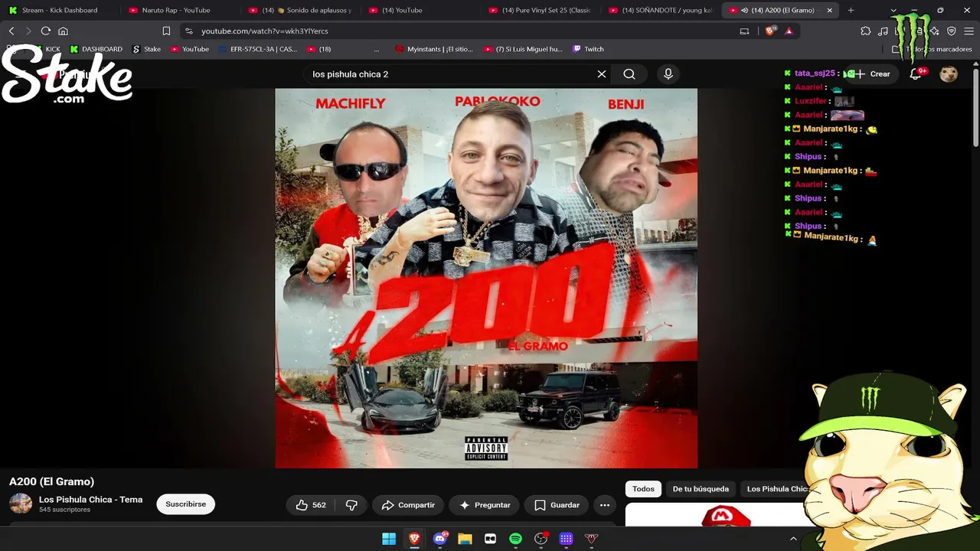Open the Myinstants bookmark
The image size is (980, 551).
click(x=434, y=49)
